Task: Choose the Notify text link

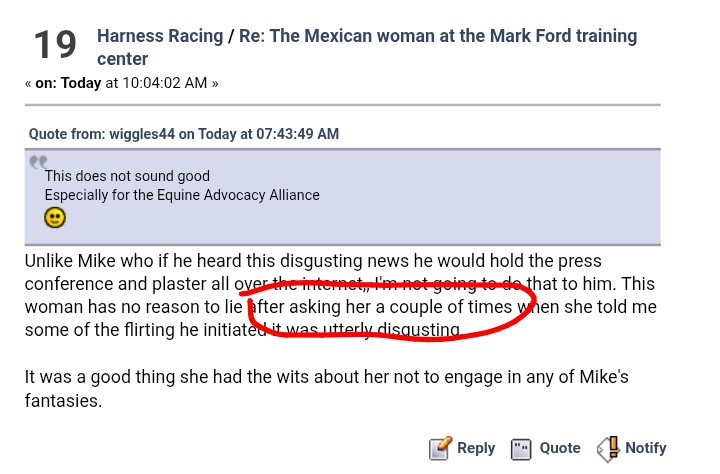Action: (646, 448)
